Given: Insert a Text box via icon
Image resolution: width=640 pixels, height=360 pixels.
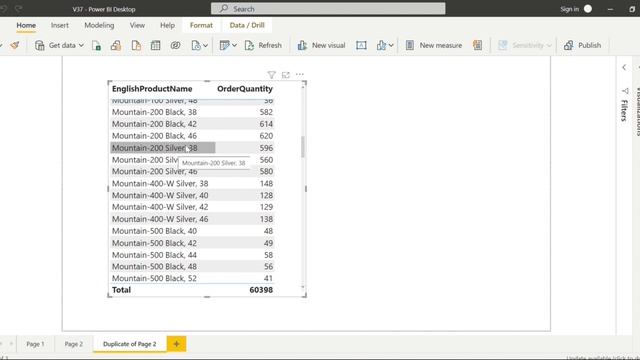Looking at the screenshot, I should point(361,45).
